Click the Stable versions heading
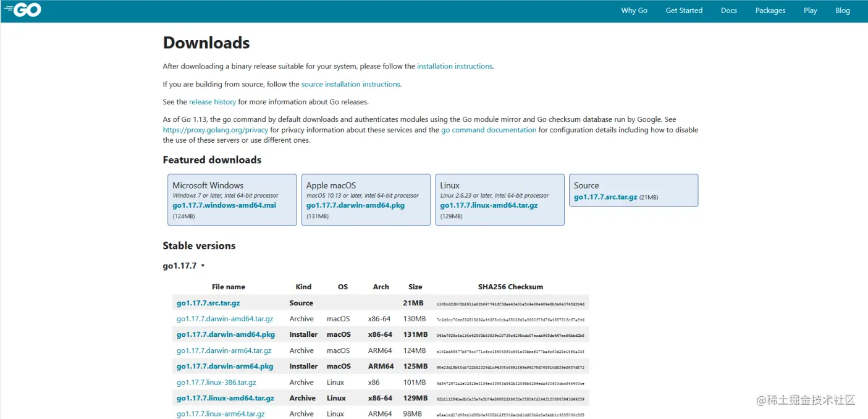This screenshot has height=419, width=868. pyautogui.click(x=199, y=246)
